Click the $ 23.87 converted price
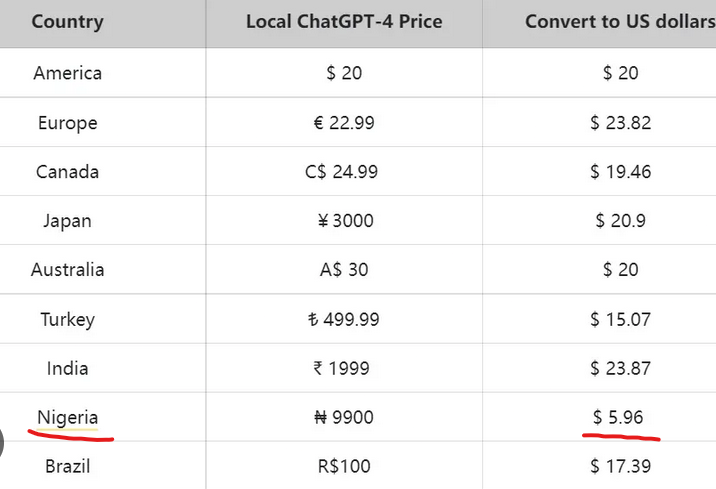 click(620, 368)
